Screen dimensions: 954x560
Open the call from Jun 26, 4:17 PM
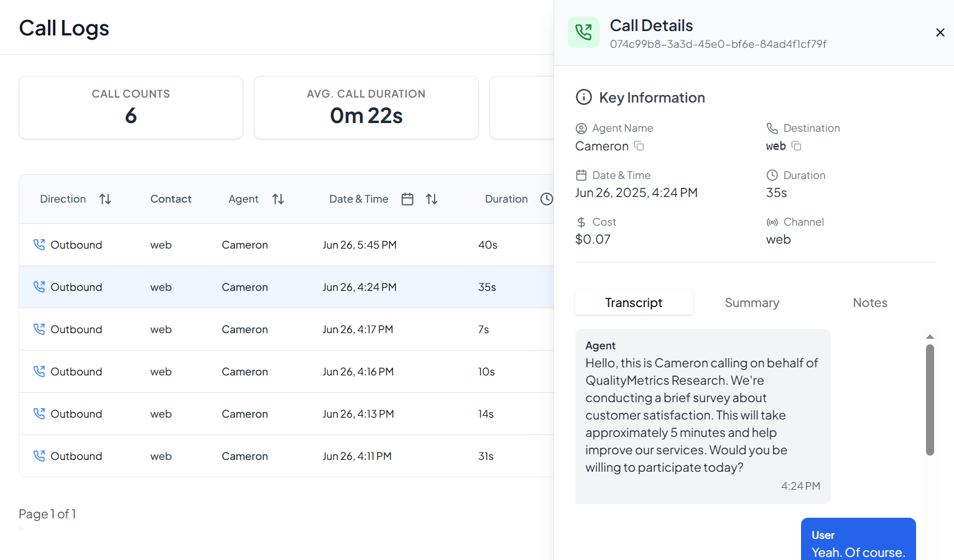(286, 329)
